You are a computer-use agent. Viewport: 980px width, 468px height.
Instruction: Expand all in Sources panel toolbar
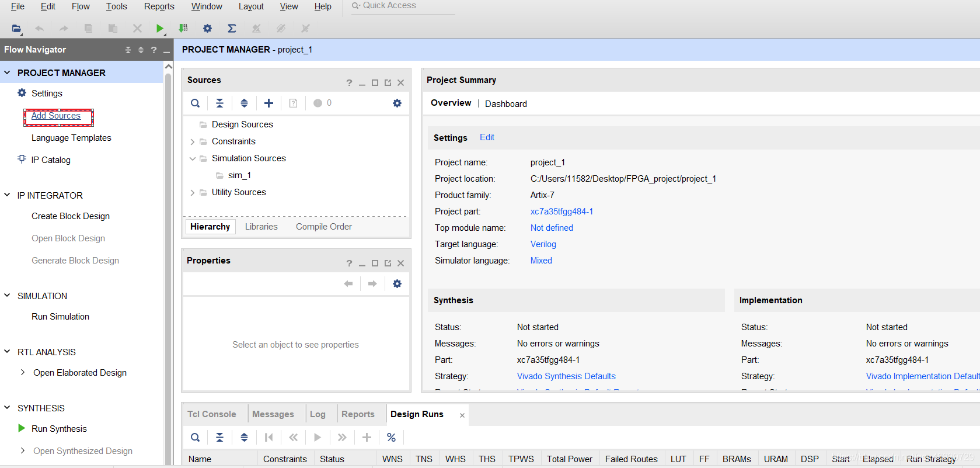pos(244,103)
